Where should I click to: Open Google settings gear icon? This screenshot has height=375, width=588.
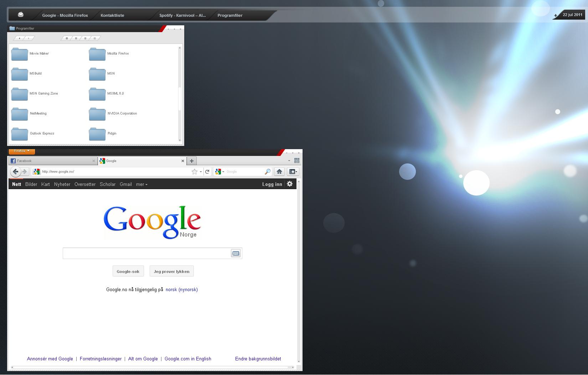290,184
